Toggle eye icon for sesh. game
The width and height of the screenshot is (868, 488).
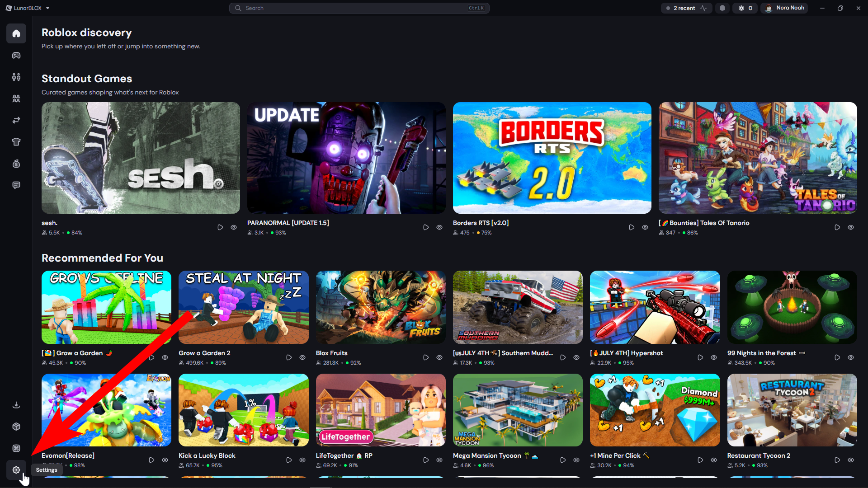click(x=234, y=227)
